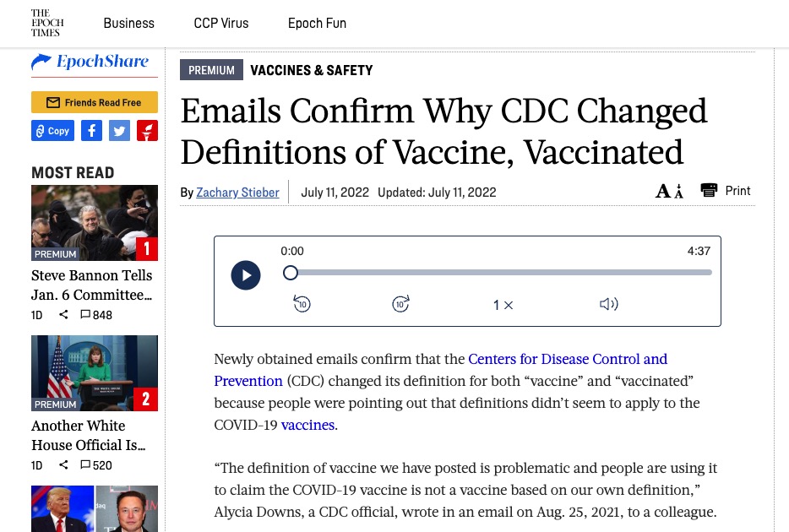Change the 1x playback speed
Image resolution: width=789 pixels, height=532 pixels.
click(x=503, y=305)
